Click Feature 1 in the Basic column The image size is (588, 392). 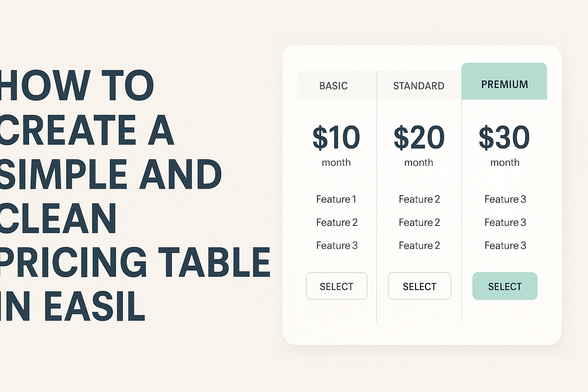coord(336,199)
